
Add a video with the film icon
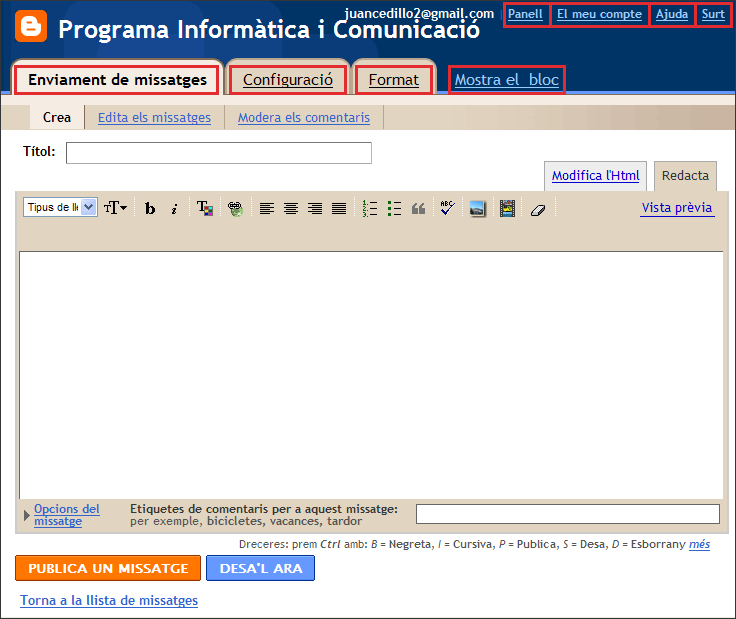coord(508,208)
